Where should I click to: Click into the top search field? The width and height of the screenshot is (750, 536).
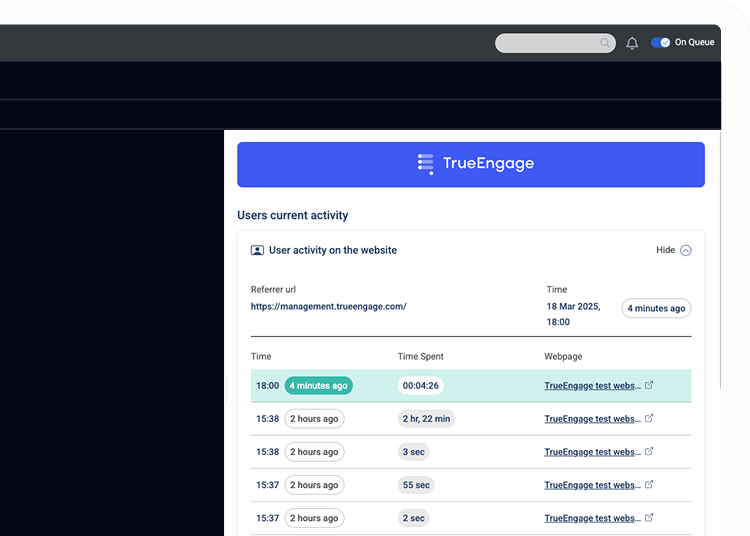pyautogui.click(x=555, y=43)
